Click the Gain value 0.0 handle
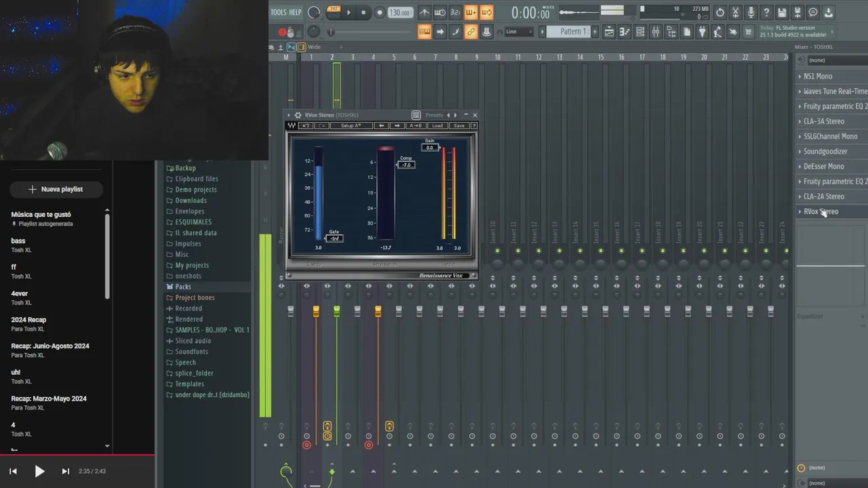Screen dimensions: 868x488 point(430,148)
